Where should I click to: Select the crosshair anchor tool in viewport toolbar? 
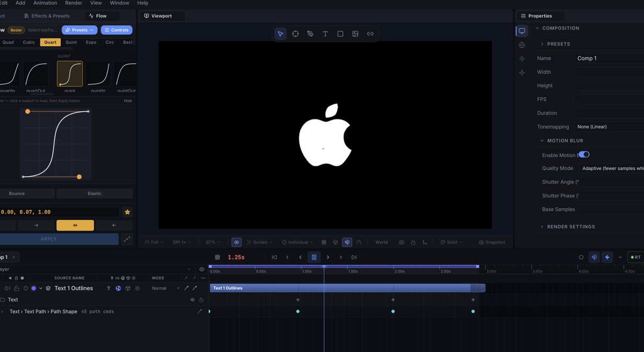point(295,34)
